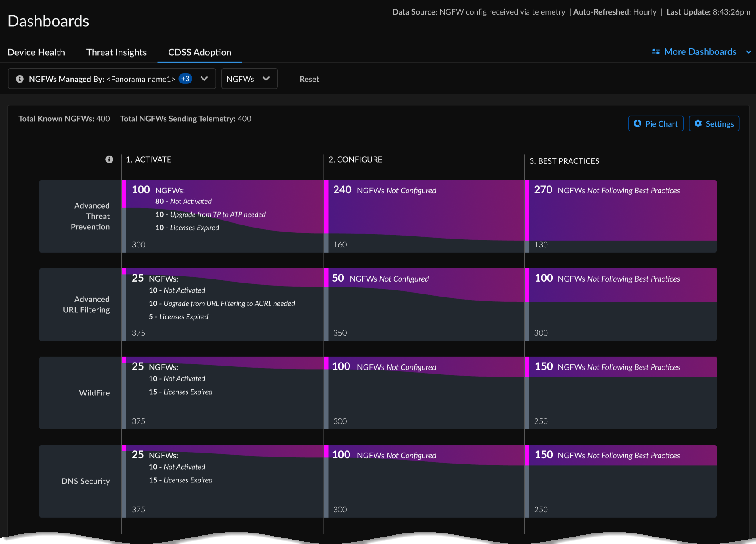The height and width of the screenshot is (544, 756).
Task: Click the +3 badge next to Panorama name1
Action: [x=185, y=79]
